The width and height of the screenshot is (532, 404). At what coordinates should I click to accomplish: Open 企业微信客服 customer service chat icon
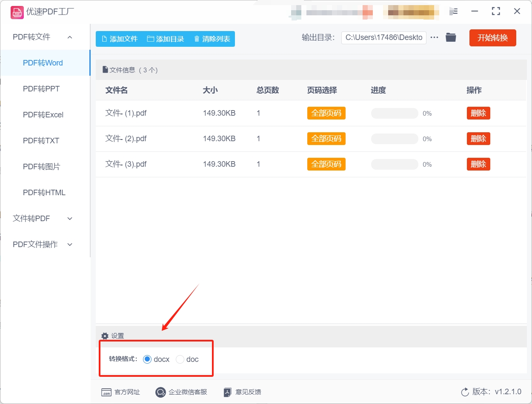(160, 392)
